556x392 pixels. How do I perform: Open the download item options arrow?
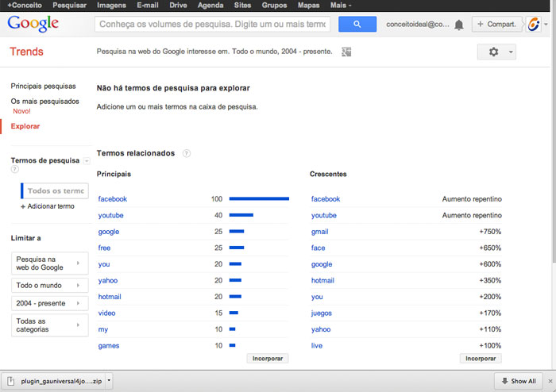pos(109,381)
